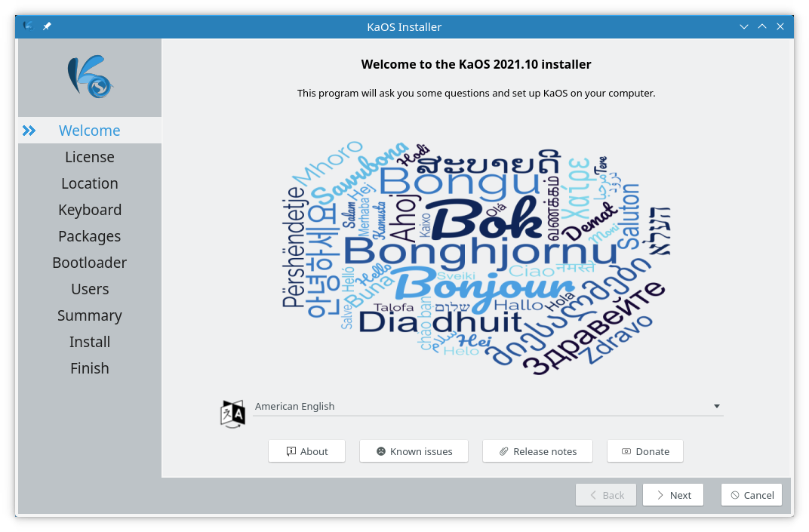Image resolution: width=809 pixels, height=532 pixels.
Task: Go to the Next installer page
Action: click(x=673, y=495)
